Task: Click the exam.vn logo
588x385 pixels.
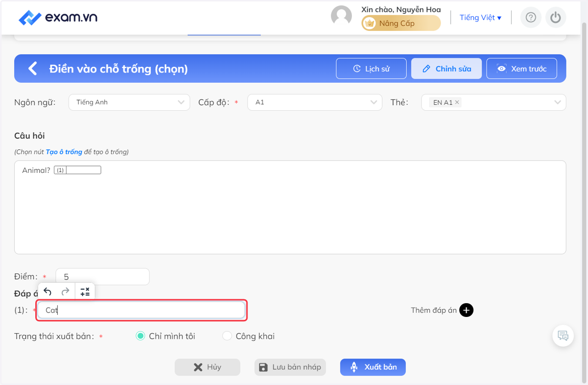Action: pos(58,18)
